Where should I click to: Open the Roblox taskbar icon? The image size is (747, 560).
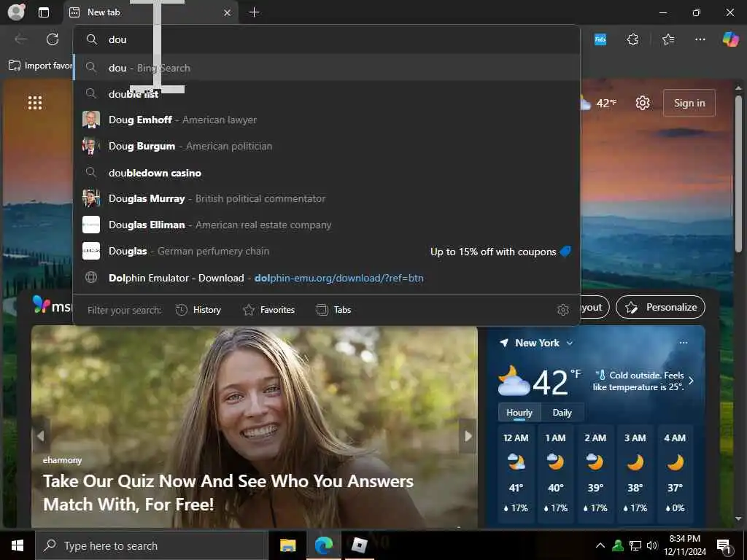[x=359, y=545]
